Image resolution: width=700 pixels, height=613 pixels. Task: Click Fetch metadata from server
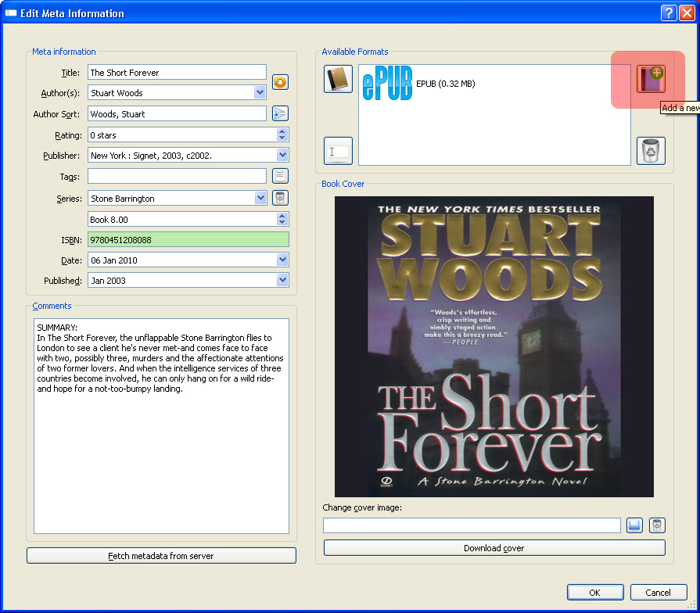pos(161,555)
